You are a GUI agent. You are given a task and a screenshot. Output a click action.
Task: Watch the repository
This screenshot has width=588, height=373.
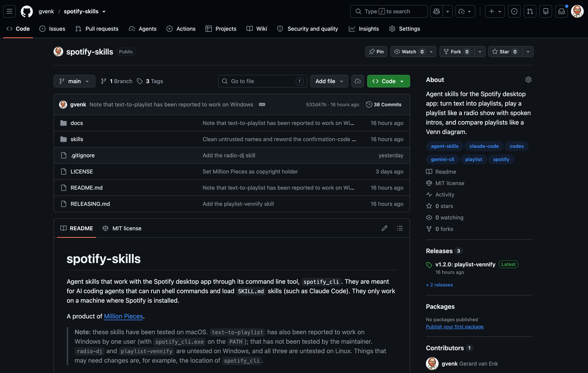(x=409, y=51)
